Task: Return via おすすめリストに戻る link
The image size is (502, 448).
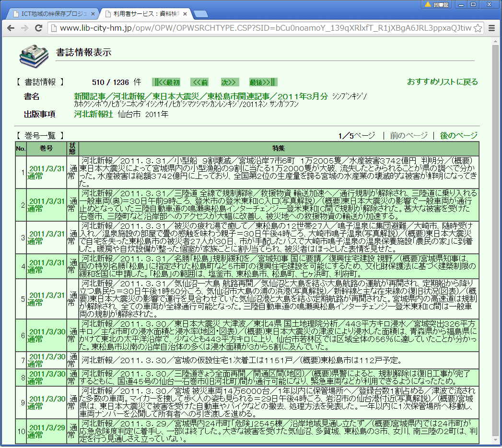Action: tap(442, 82)
